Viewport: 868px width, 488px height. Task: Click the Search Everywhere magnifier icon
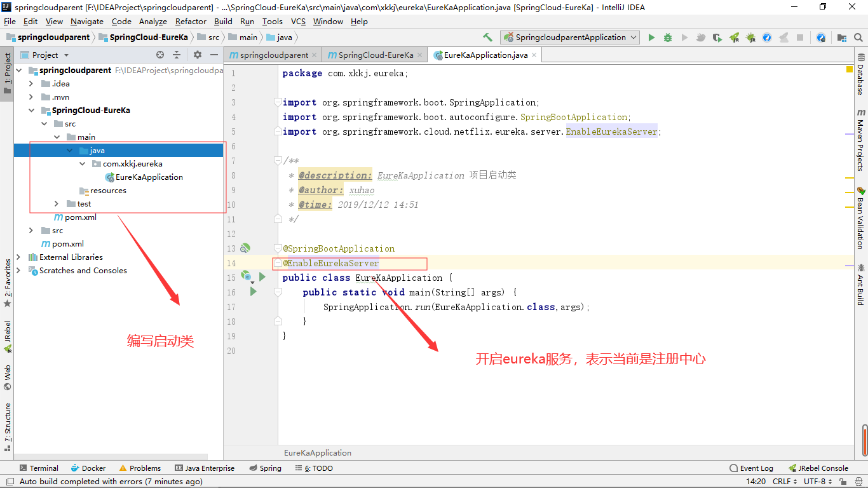[x=858, y=37]
